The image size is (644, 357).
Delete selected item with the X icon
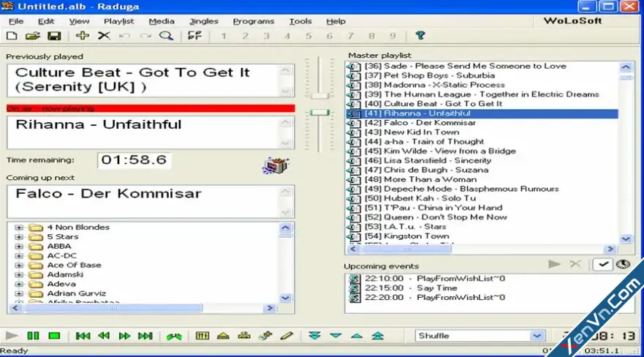(104, 36)
